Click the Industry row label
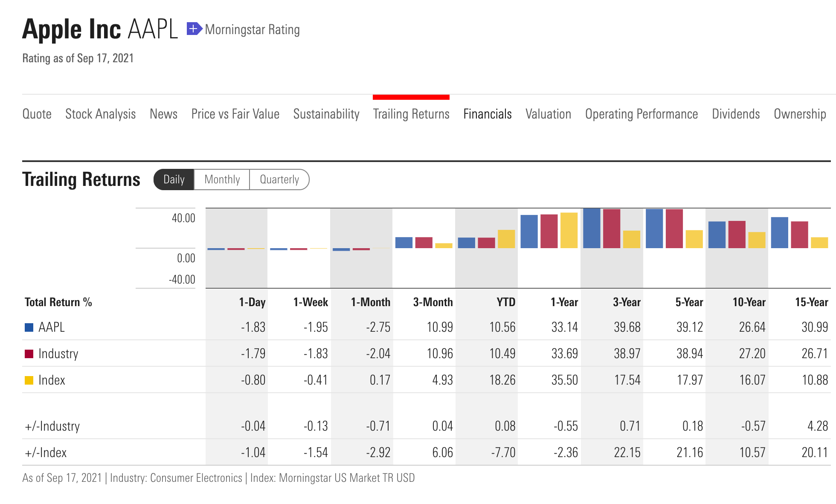836x504 pixels. coord(58,354)
